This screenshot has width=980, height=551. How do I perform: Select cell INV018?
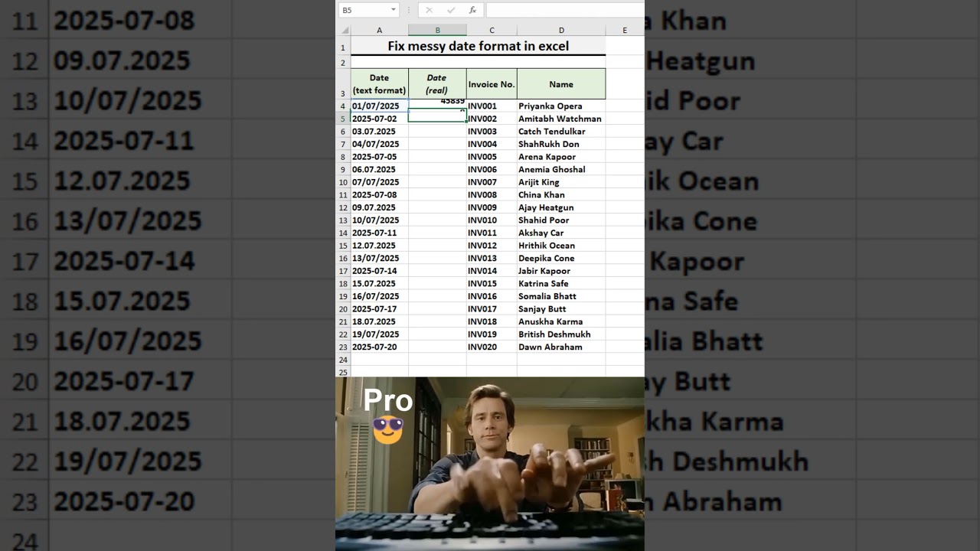[x=492, y=321]
